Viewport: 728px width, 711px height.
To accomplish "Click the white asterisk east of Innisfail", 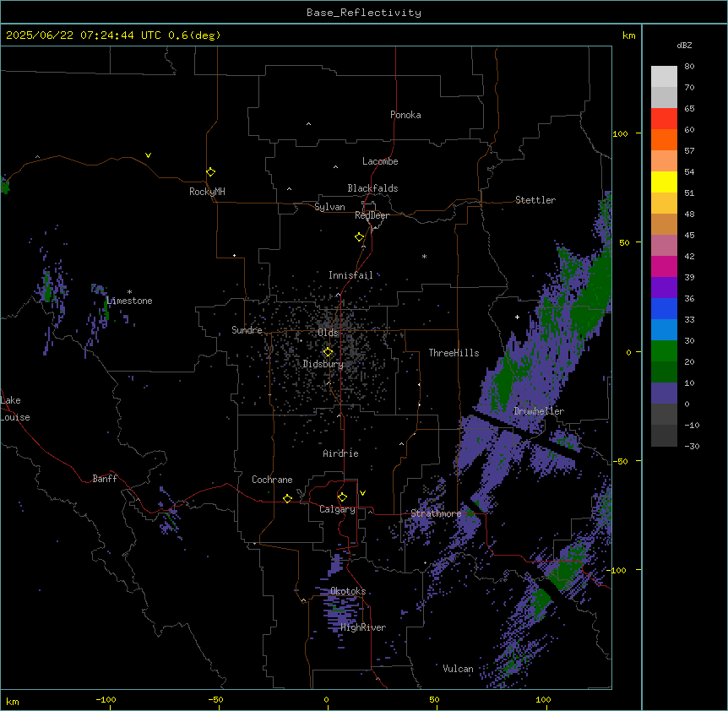I will (424, 256).
